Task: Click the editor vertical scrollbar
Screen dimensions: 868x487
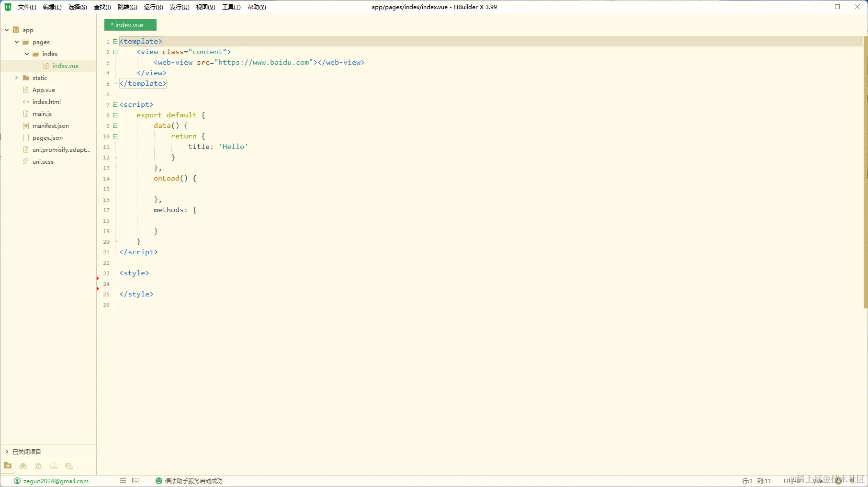Action: 866,172
